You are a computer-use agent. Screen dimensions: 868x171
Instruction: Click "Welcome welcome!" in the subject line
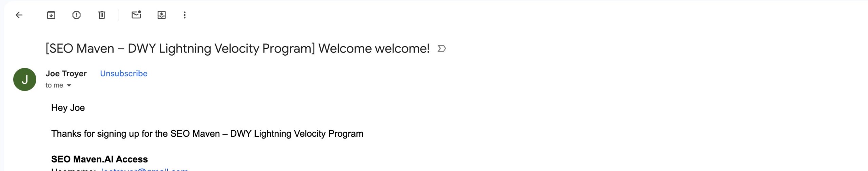tap(374, 49)
